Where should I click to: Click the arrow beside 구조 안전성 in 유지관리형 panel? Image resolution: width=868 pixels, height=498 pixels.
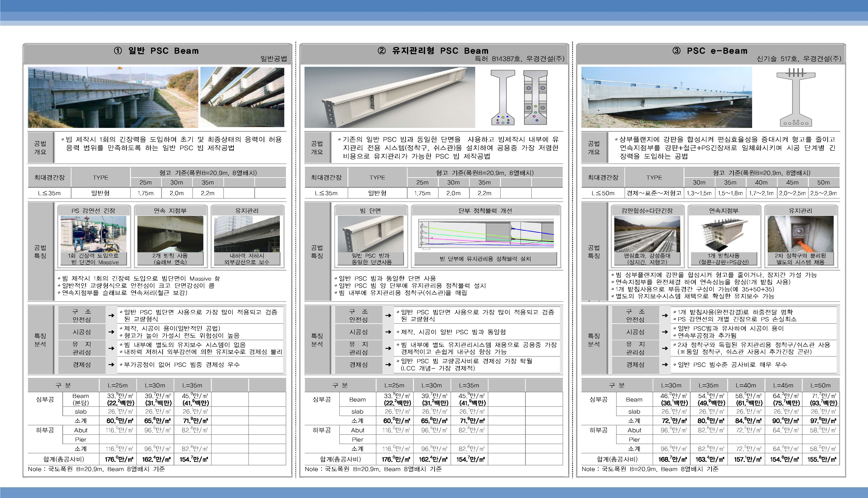pos(388,315)
